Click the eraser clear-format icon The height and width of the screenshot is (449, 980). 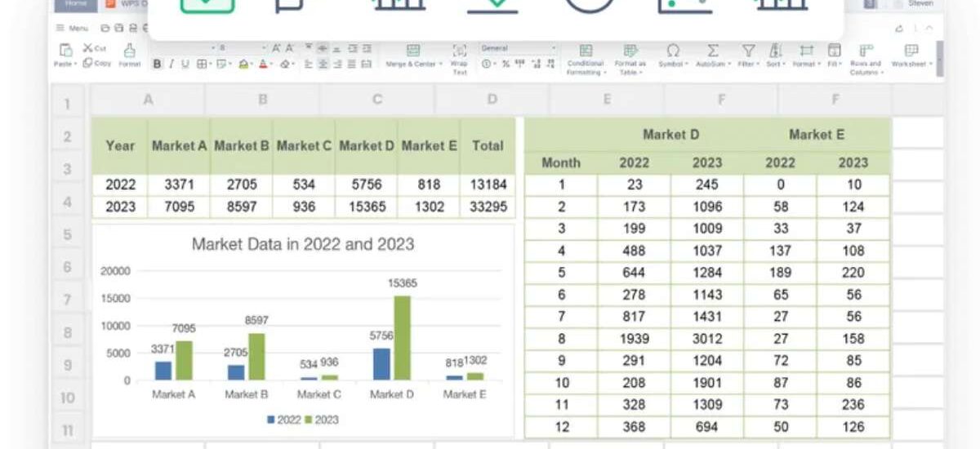(x=285, y=64)
